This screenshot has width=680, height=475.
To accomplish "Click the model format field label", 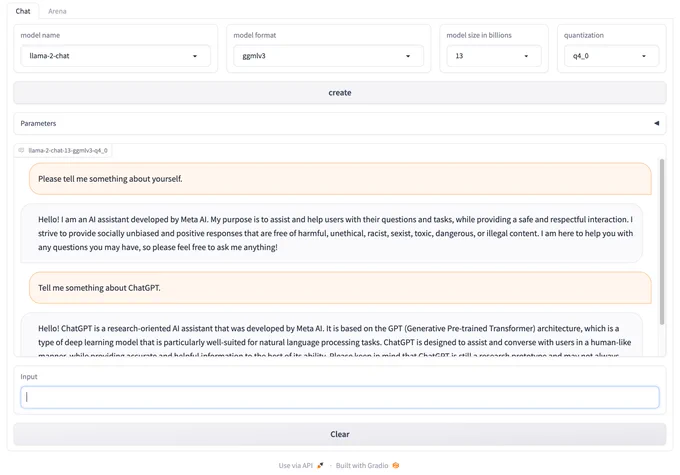I will tap(255, 35).
